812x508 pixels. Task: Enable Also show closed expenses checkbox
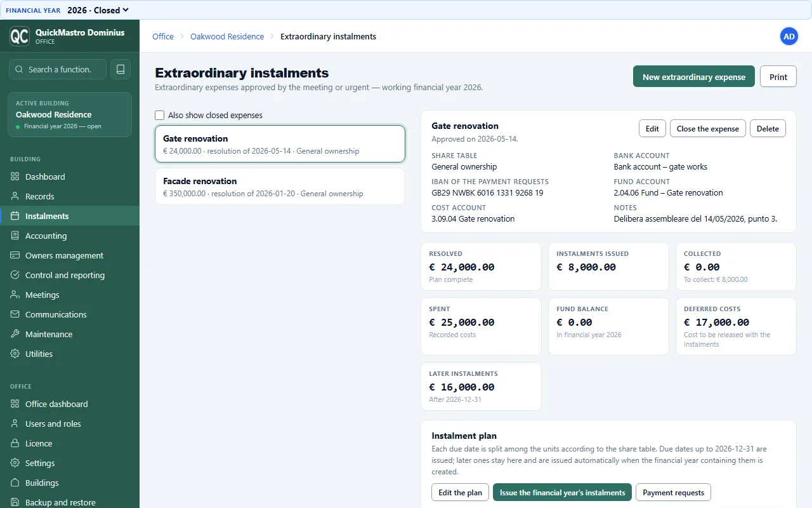click(160, 115)
